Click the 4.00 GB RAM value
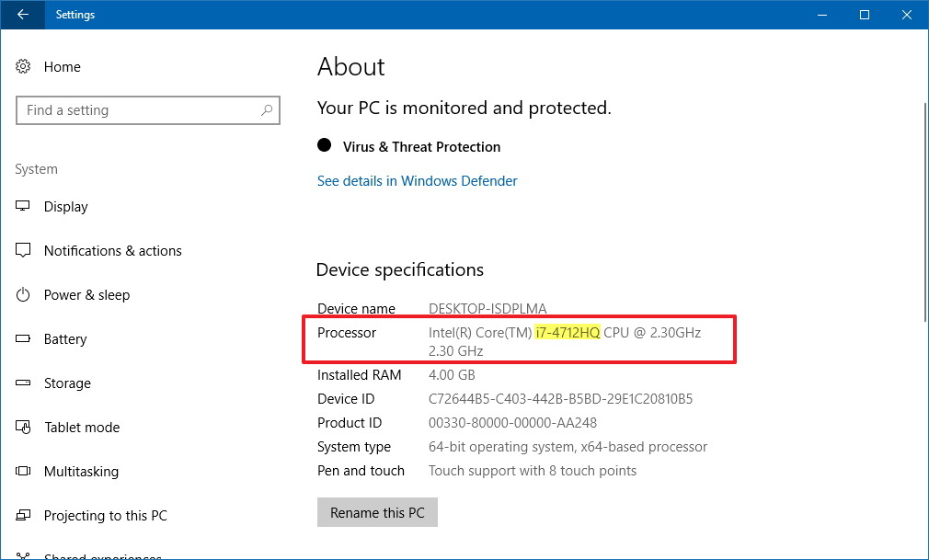The height and width of the screenshot is (560, 929). point(452,375)
